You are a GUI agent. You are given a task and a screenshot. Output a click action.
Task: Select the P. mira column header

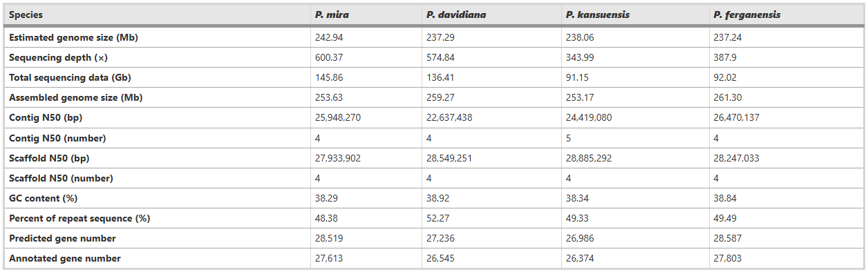pyautogui.click(x=331, y=14)
